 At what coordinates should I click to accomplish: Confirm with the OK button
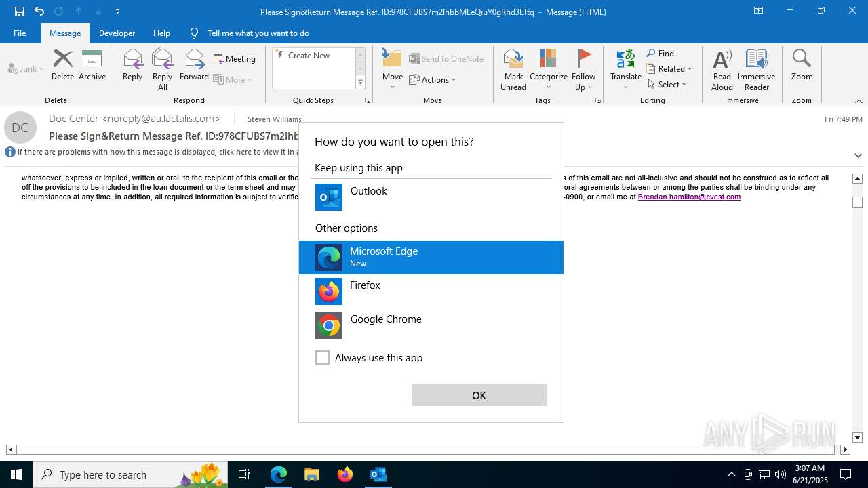(479, 395)
